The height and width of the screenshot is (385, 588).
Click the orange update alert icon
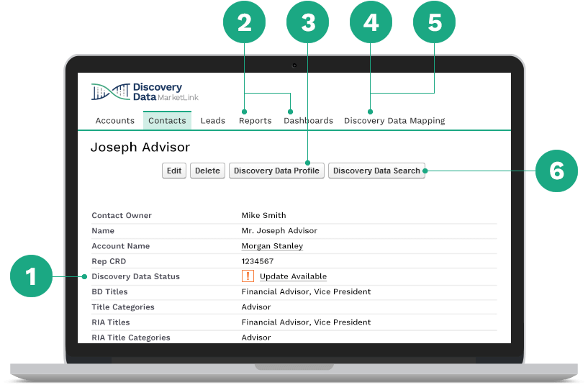pyautogui.click(x=248, y=276)
